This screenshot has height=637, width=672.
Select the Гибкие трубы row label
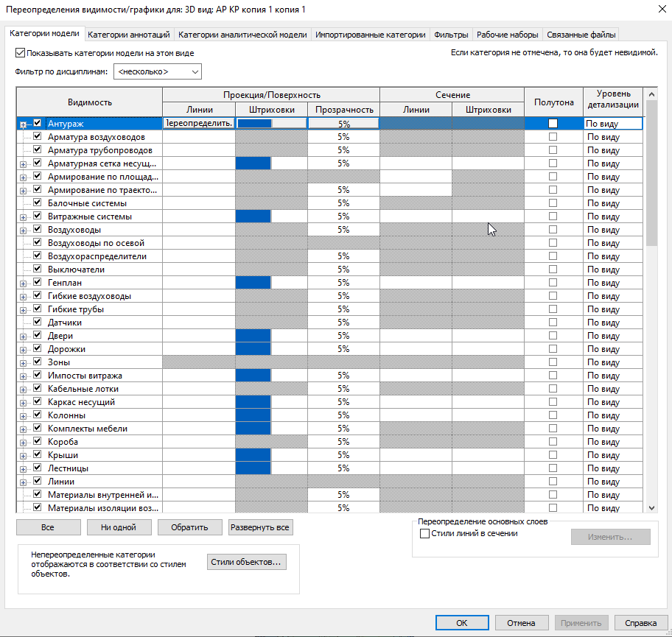pyautogui.click(x=76, y=309)
